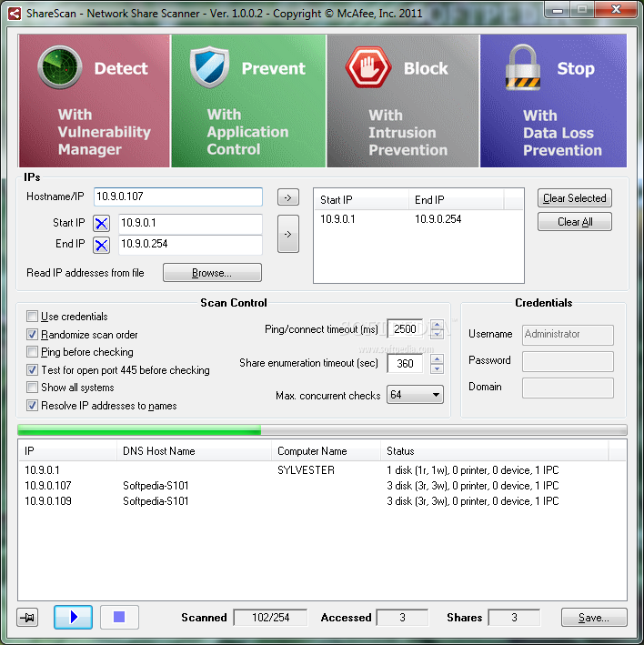Open the Prevent with Application Control banner

[x=248, y=101]
